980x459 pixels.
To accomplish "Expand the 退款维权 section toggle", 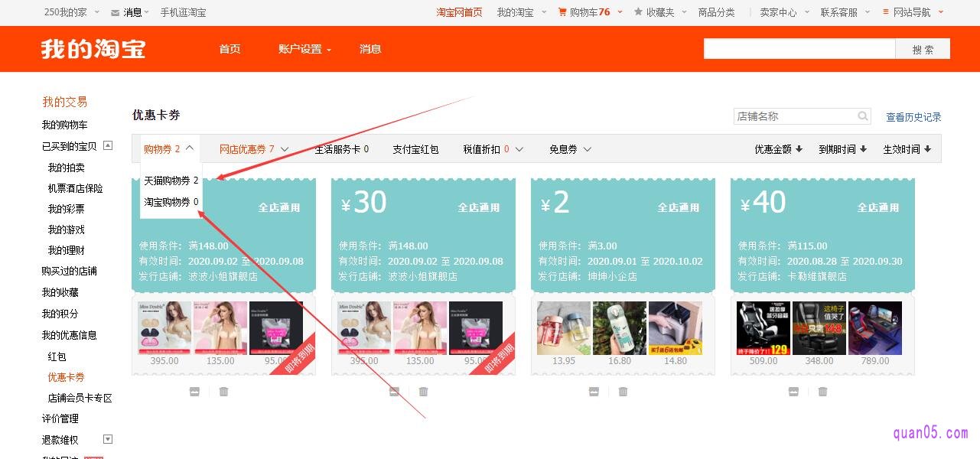I will point(108,439).
